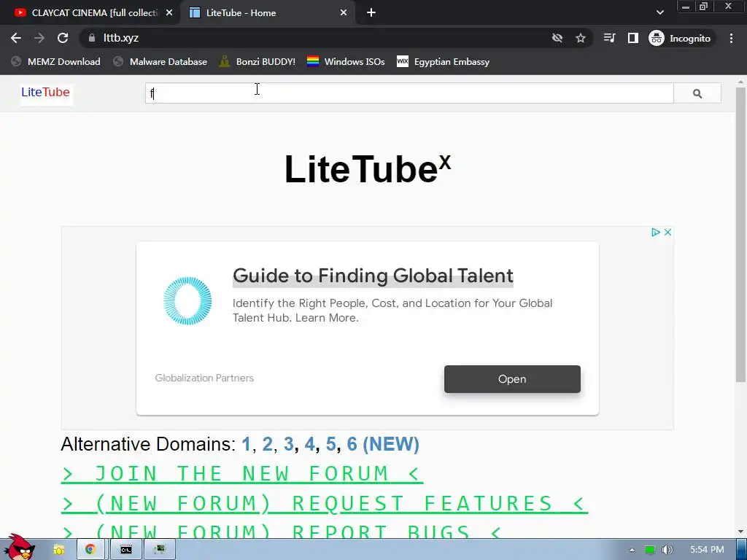The height and width of the screenshot is (560, 747).
Task: Open alternative domain link 6 (NEW)
Action: click(383, 444)
